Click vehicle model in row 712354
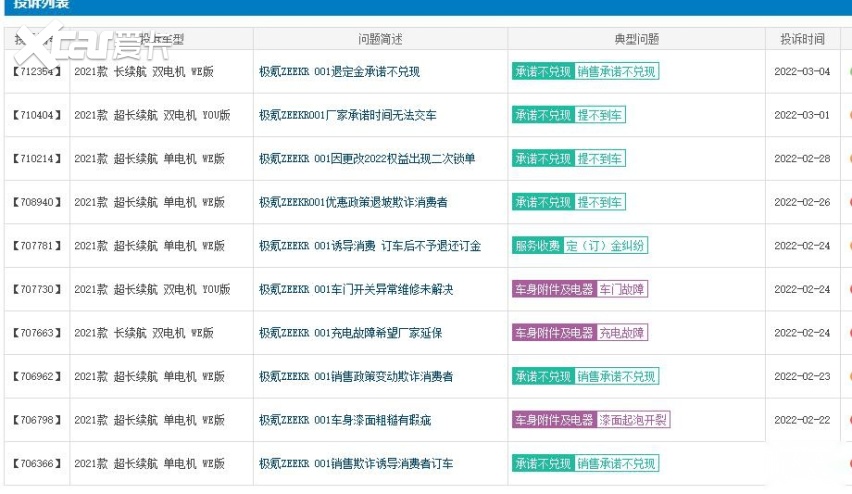 tap(144, 72)
